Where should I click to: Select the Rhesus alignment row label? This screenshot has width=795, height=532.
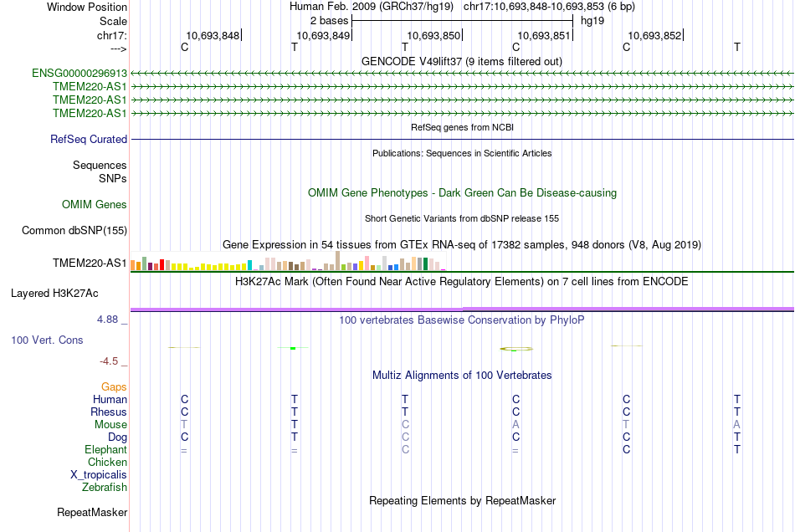pyautogui.click(x=109, y=412)
